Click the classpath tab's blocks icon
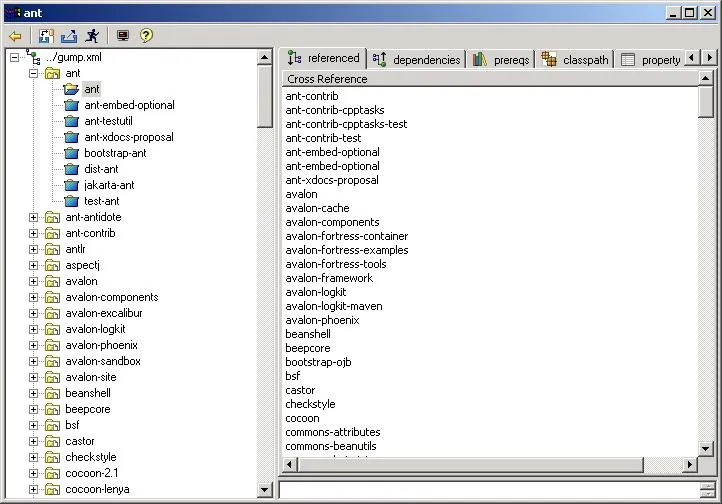 549,59
